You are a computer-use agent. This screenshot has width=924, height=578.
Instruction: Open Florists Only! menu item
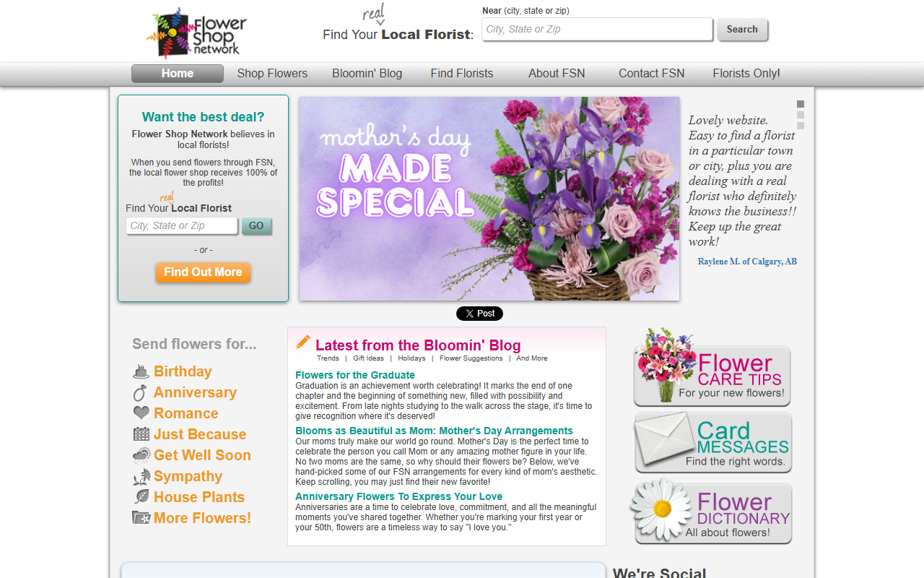[746, 74]
